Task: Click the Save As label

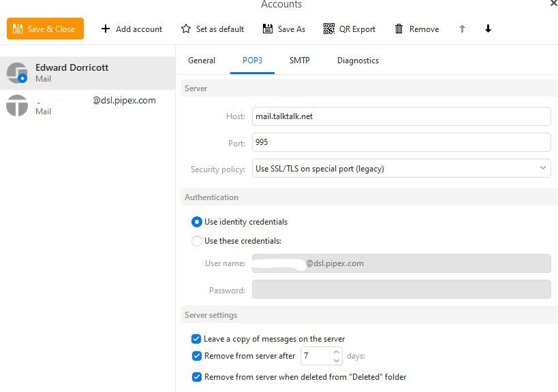Action: click(292, 29)
